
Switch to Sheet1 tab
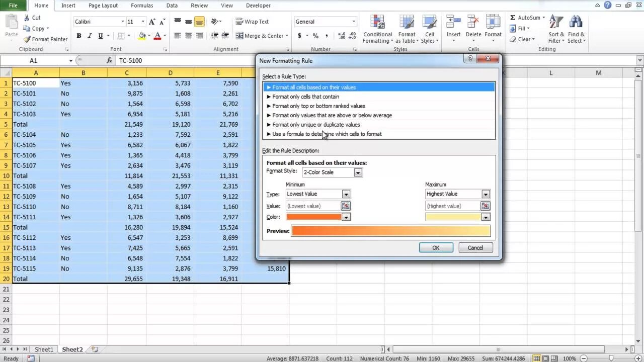pos(44,349)
